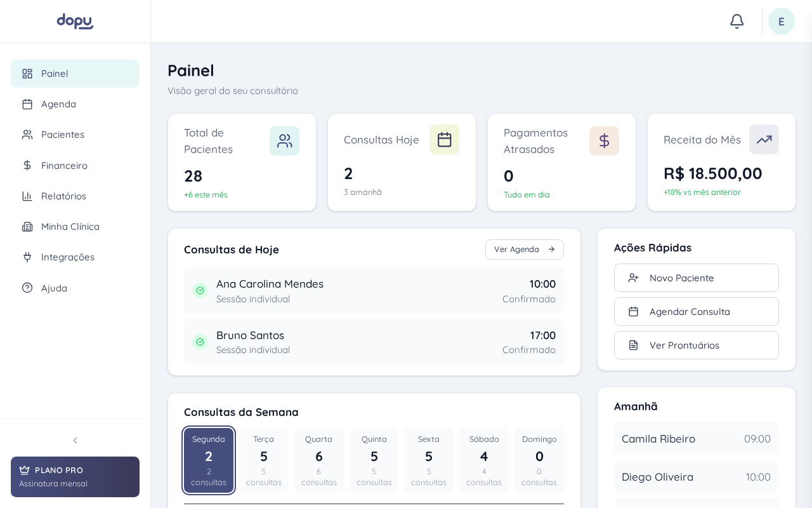
Task: Click the Agendar Consulta calendar icon
Action: coord(633,312)
